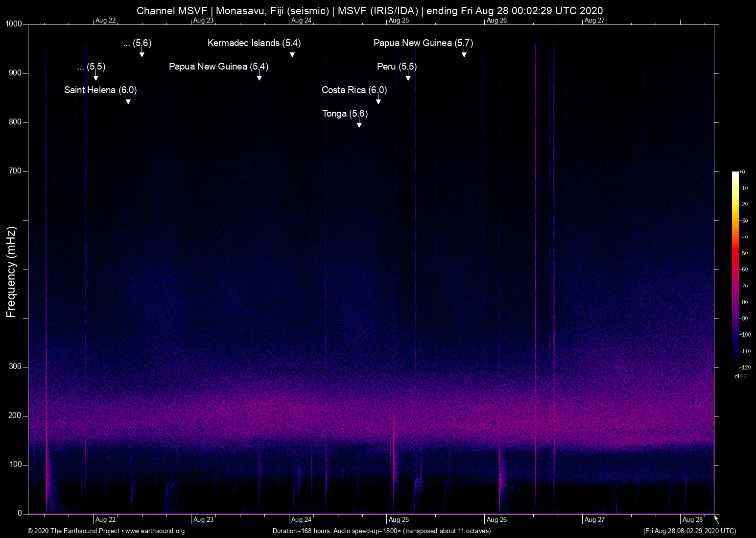Screen dimensions: 756x538
Task: Click the arrow under the unnamed (5.5) event
Action: point(96,77)
